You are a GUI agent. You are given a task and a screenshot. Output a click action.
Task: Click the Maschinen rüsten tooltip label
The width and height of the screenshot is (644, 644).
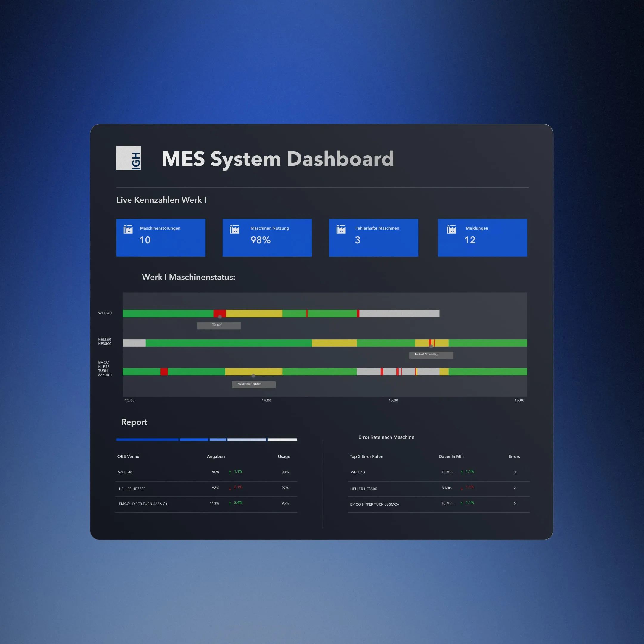point(253,384)
